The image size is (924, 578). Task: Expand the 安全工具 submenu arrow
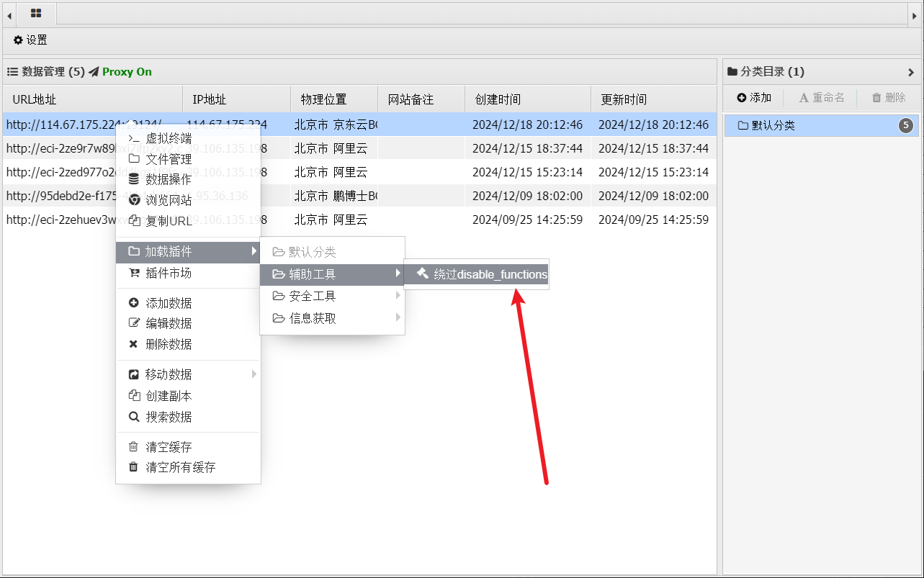coord(398,296)
